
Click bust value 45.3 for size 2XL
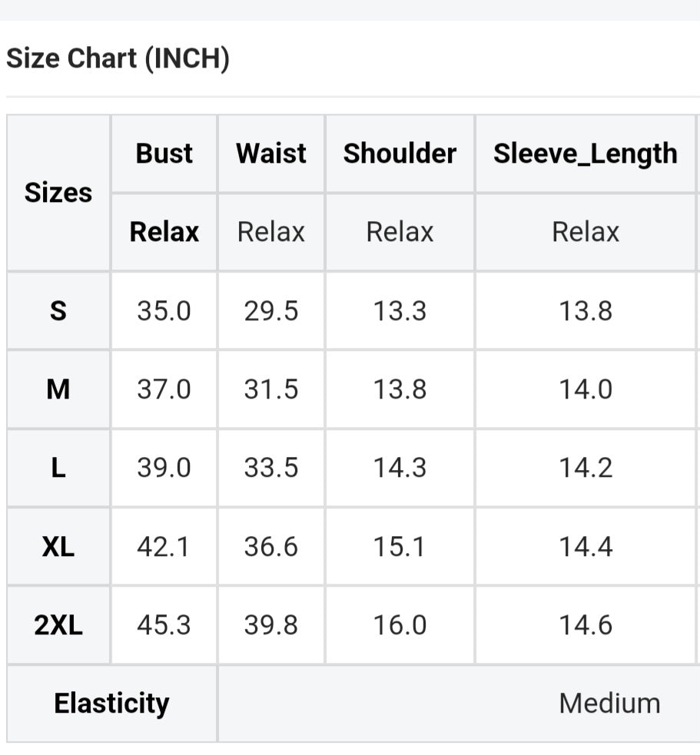(164, 625)
